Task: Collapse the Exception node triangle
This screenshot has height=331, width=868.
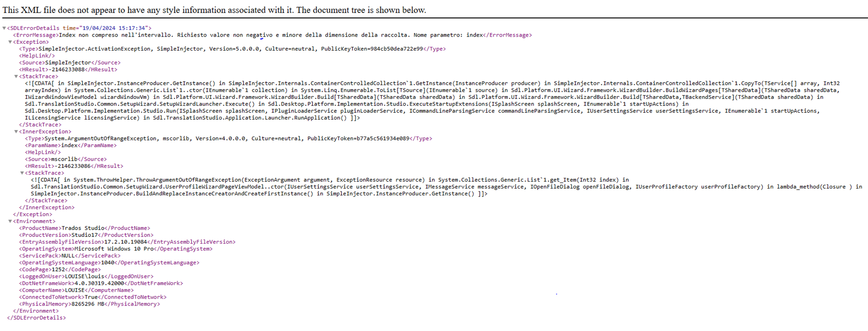Action: coord(10,42)
